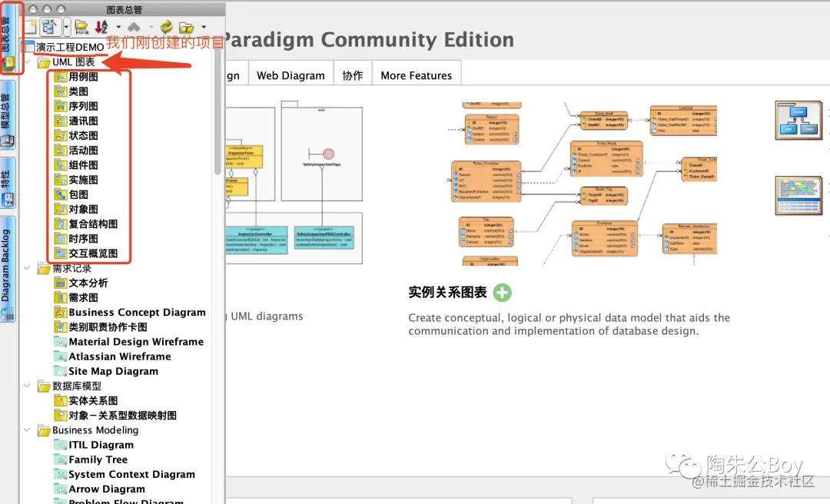
Task: Click the 实施图 diagram icon
Action: pos(61,180)
